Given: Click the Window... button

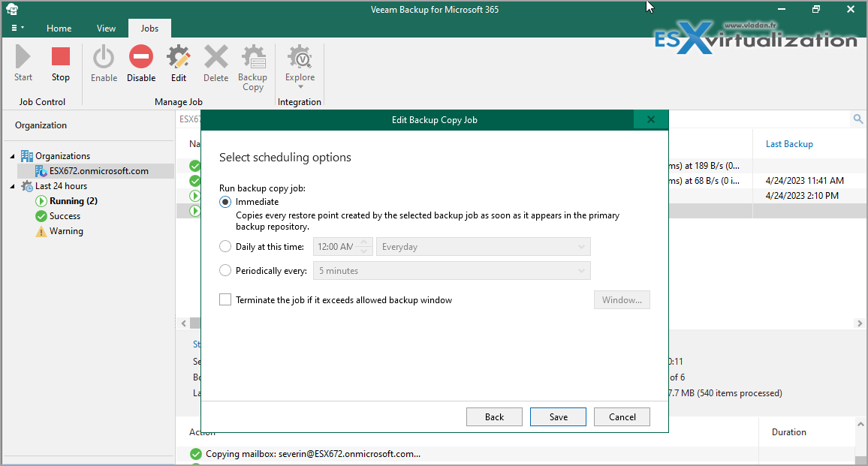Looking at the screenshot, I should pyautogui.click(x=622, y=300).
